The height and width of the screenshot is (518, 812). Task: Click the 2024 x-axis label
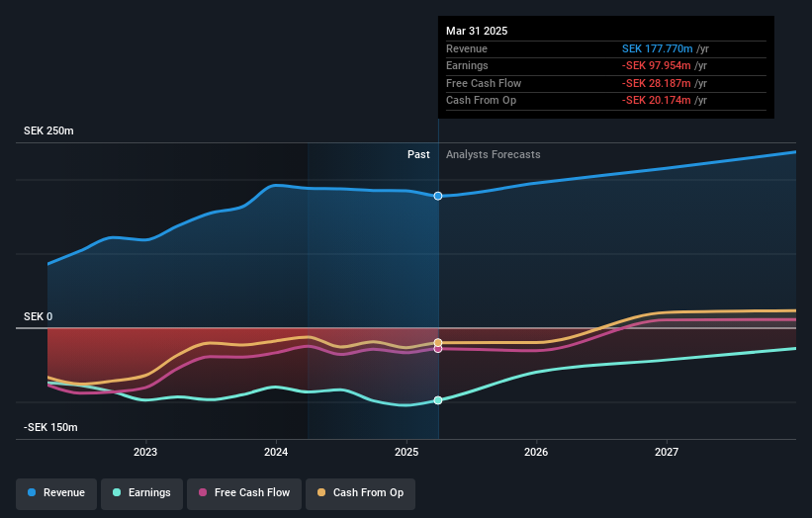tap(276, 453)
